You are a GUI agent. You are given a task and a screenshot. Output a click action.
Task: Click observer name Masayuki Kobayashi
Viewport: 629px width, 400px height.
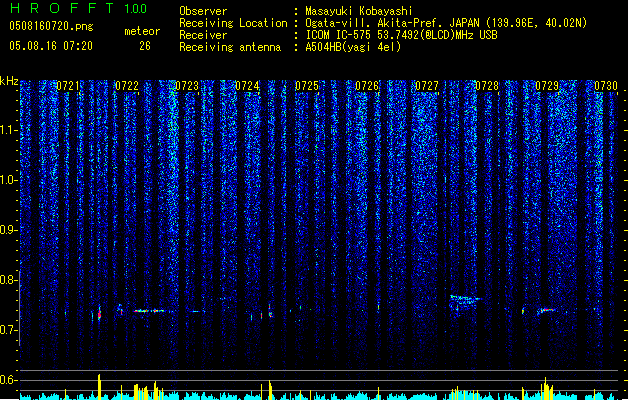[359, 11]
